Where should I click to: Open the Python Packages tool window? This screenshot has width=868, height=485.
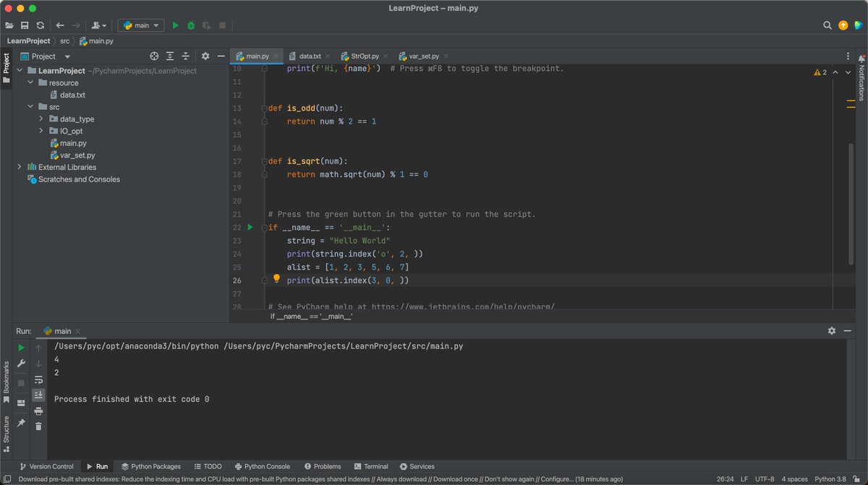coord(151,466)
